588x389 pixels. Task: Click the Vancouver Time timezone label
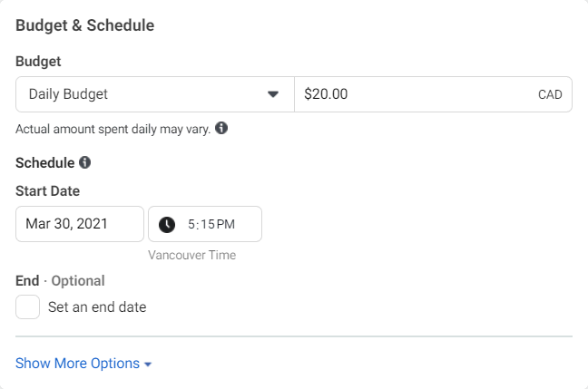pos(192,255)
